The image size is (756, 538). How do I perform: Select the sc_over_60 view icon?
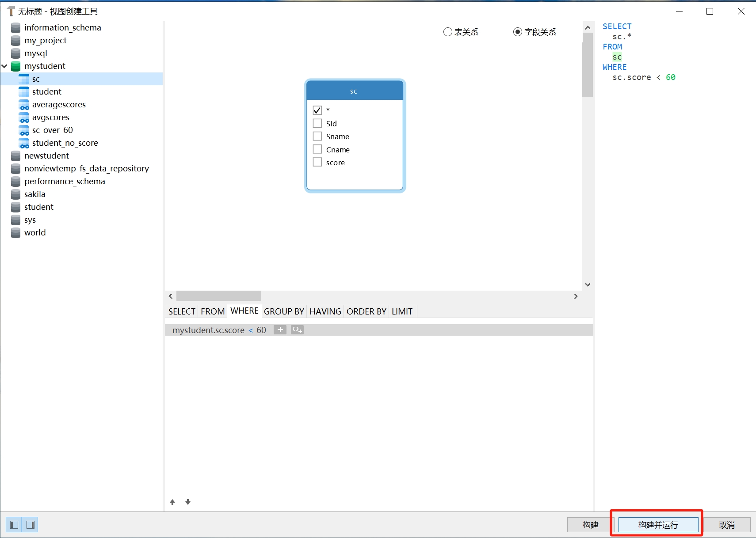pyautogui.click(x=24, y=130)
